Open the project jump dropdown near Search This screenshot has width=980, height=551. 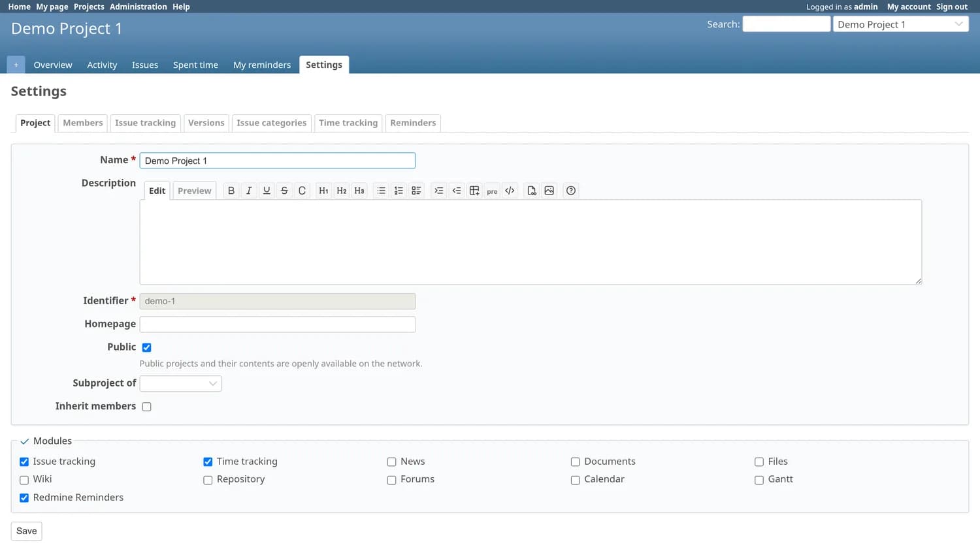pyautogui.click(x=901, y=24)
